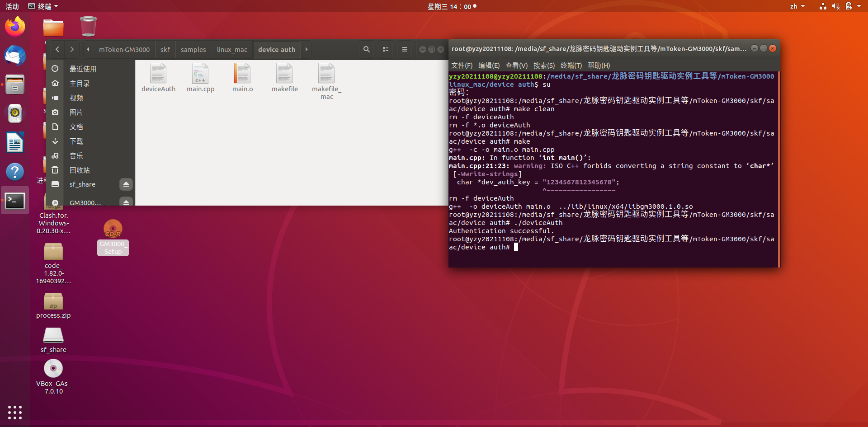This screenshot has width=868, height=427.
Task: Select the main.o object file
Action: 242,78
